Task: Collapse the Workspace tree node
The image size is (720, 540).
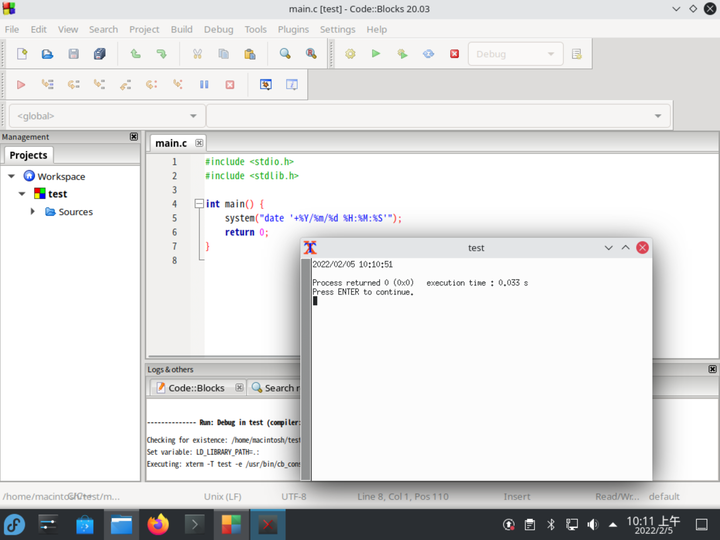Action: 11,176
